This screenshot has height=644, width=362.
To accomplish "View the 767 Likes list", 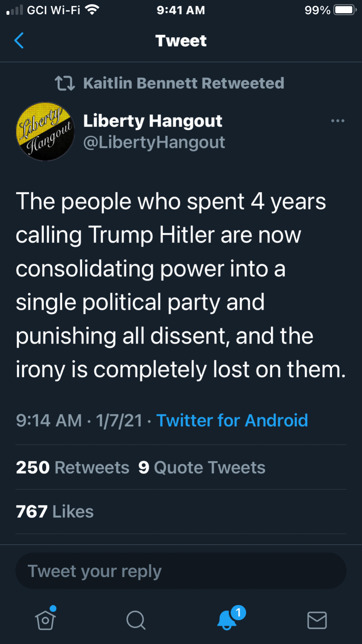I will point(55,512).
